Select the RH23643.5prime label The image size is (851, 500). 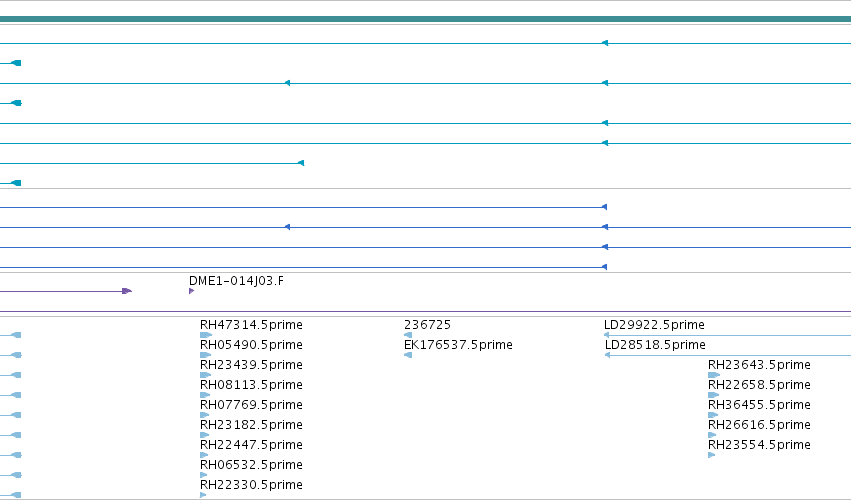click(759, 365)
